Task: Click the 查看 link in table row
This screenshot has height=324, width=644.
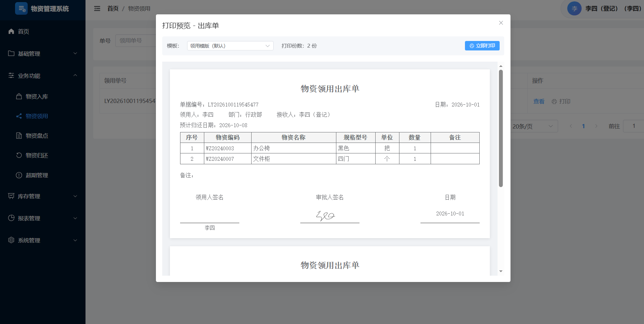Action: 539,101
